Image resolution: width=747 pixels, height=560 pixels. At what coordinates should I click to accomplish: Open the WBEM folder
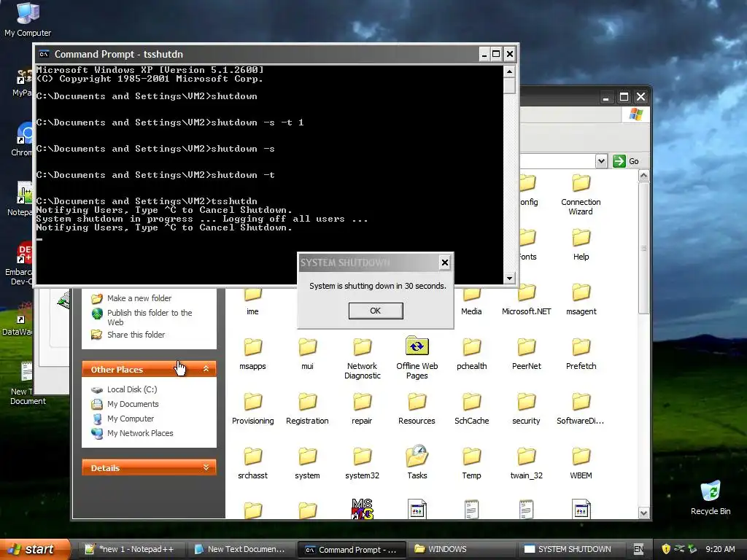581,463
